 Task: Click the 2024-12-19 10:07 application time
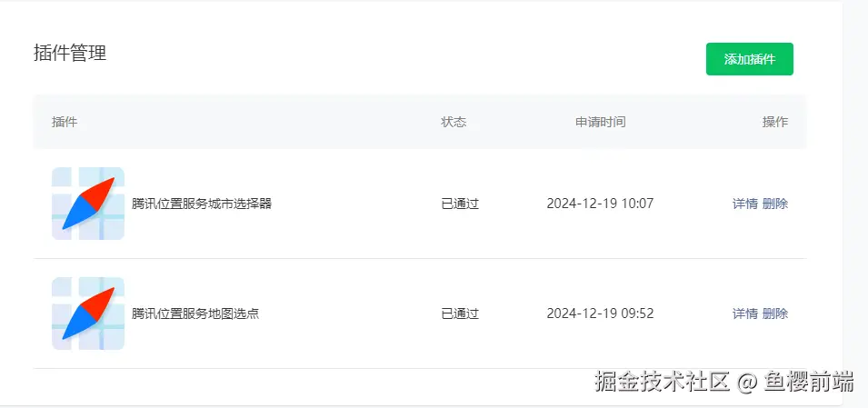[x=600, y=204]
